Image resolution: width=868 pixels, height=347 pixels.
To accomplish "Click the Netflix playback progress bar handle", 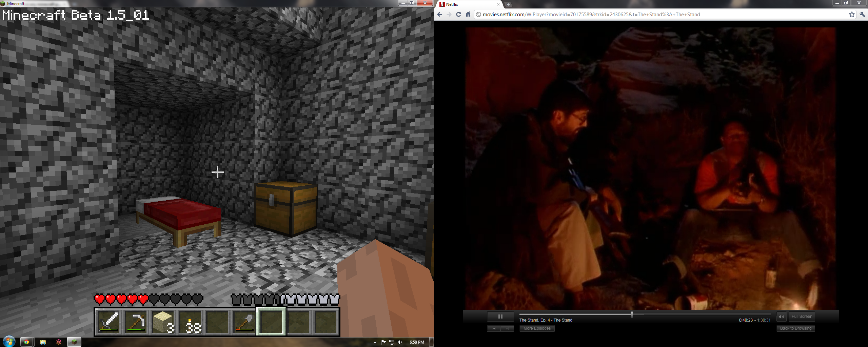I will 632,314.
